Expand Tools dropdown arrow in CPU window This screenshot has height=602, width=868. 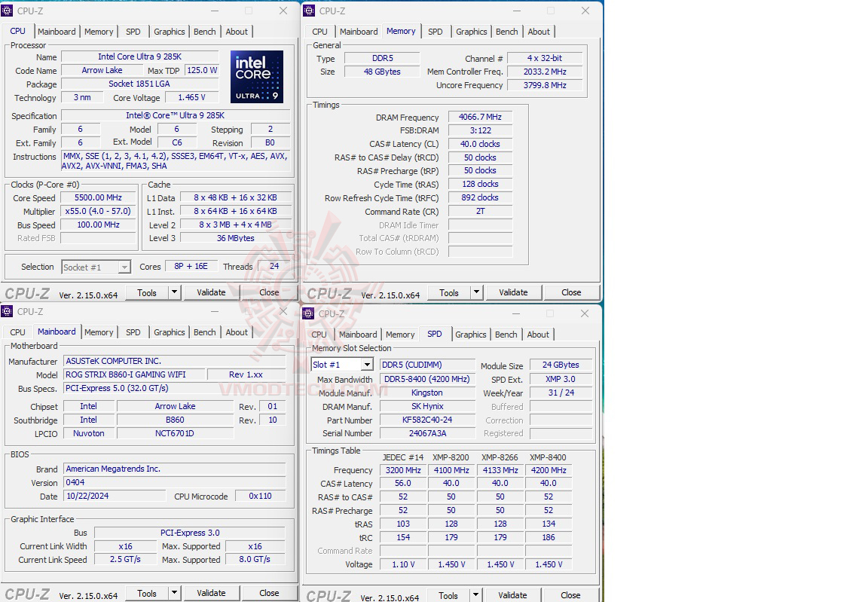pyautogui.click(x=174, y=292)
